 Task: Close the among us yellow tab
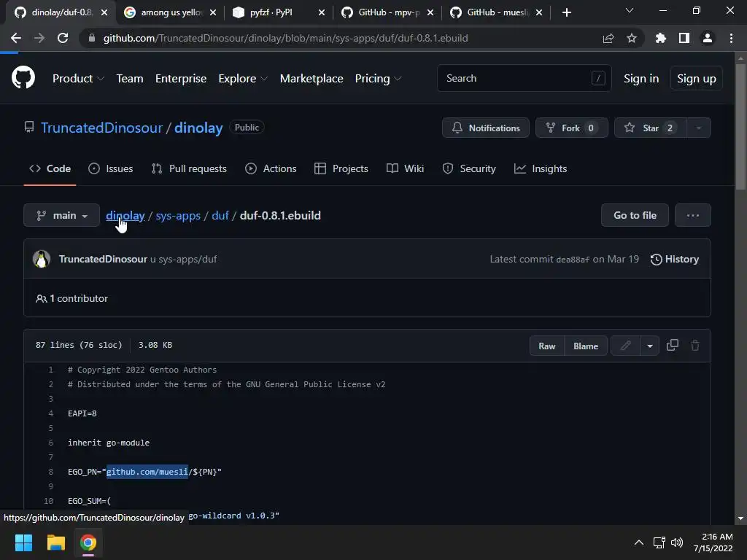[213, 12]
